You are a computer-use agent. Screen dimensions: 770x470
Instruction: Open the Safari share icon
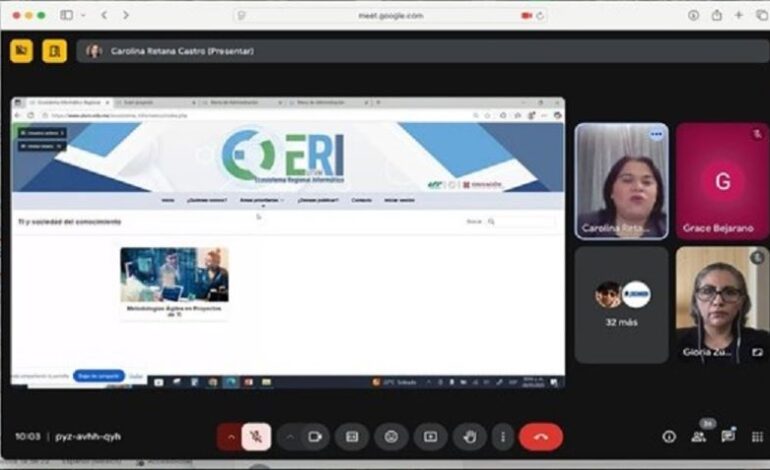point(716,15)
